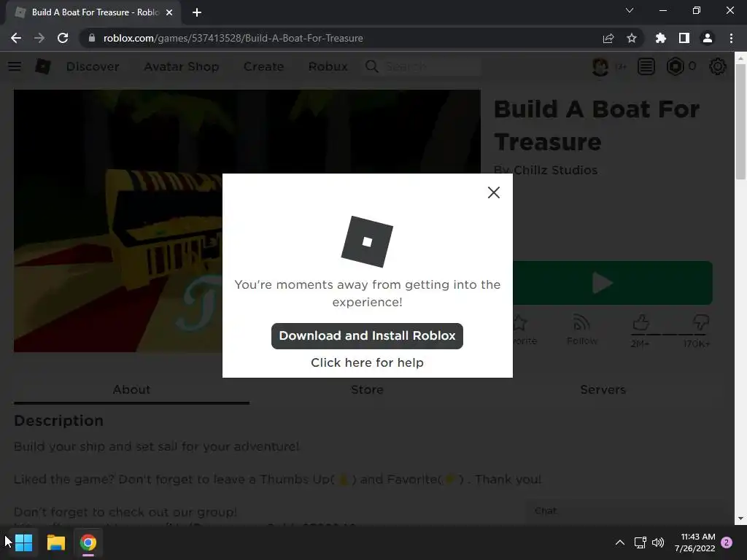Share this page via share icon
747x560 pixels.
point(608,38)
